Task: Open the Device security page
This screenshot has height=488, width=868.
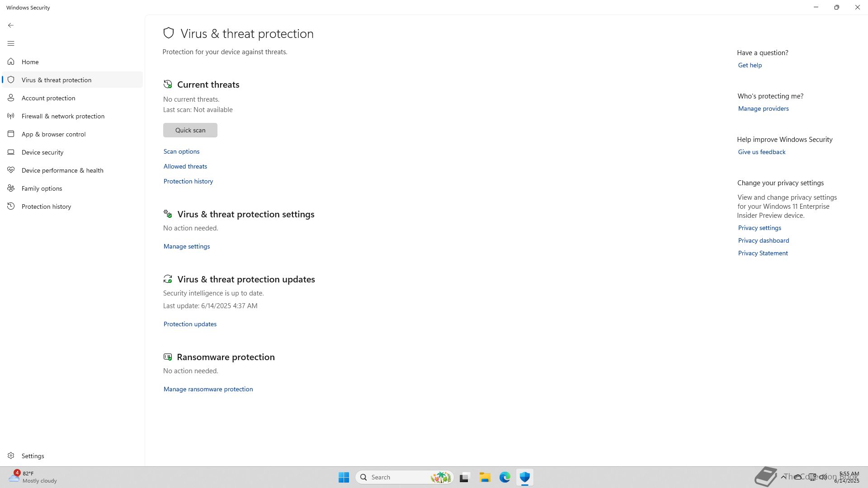Action: [x=42, y=152]
